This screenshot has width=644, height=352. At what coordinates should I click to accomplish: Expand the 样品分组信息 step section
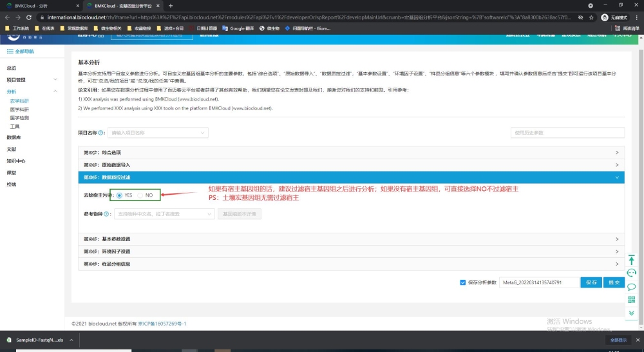(x=351, y=264)
